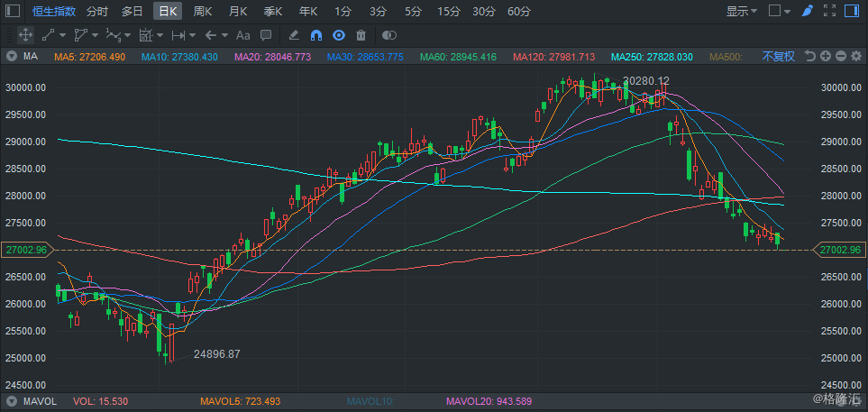The width and height of the screenshot is (868, 412).
Task: Switch to 分时 view
Action: tap(97, 11)
